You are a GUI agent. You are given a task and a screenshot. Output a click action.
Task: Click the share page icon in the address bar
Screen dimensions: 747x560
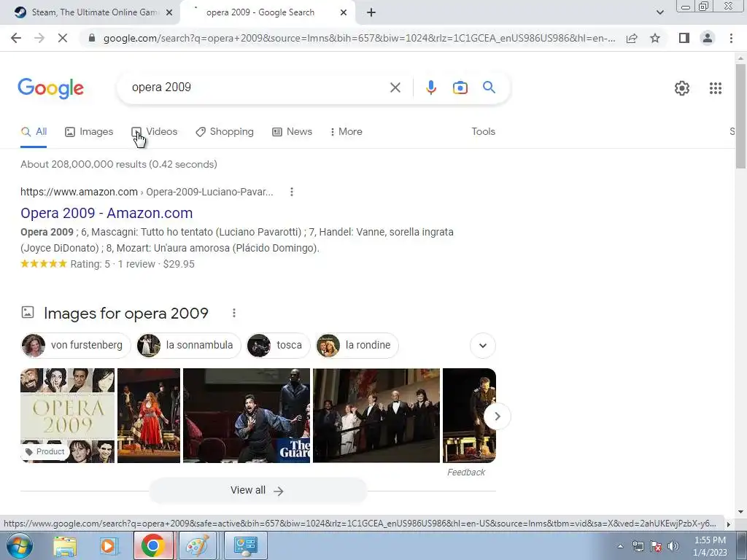tap(632, 38)
